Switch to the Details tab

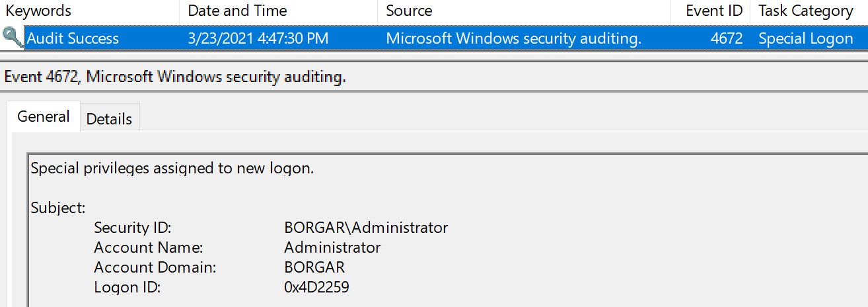109,119
